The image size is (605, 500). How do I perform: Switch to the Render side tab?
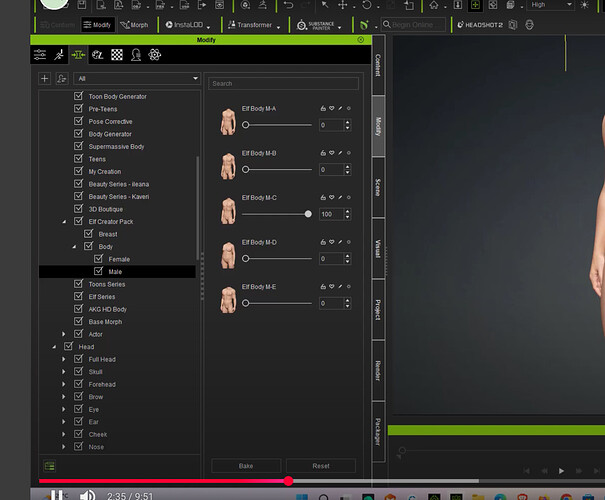tap(378, 371)
